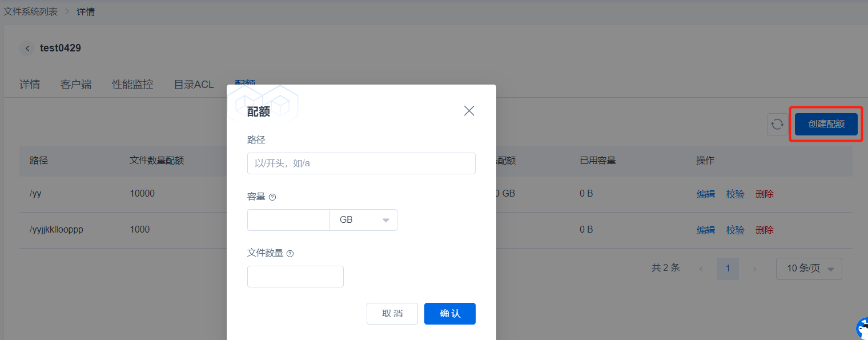
Task: Click the refresh icon next to 创建配额
Action: (x=777, y=124)
